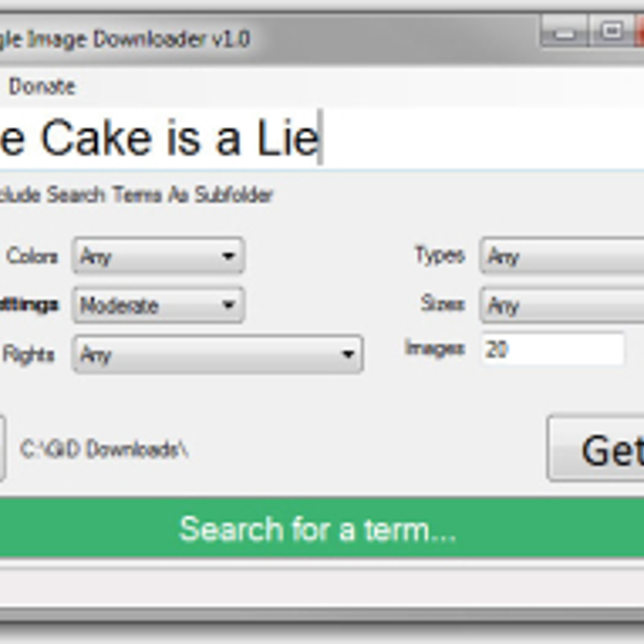
Task: Click the Images label
Action: (435, 348)
